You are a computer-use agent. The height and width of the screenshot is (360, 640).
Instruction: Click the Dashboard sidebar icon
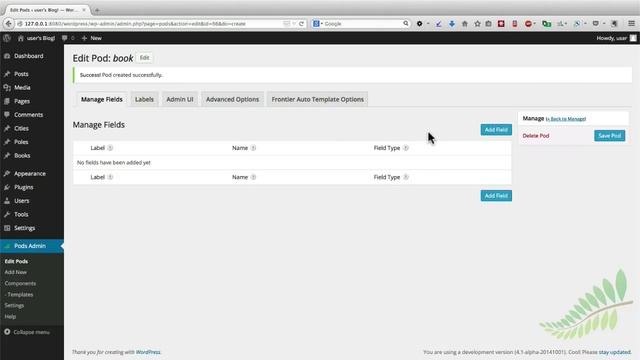7,56
